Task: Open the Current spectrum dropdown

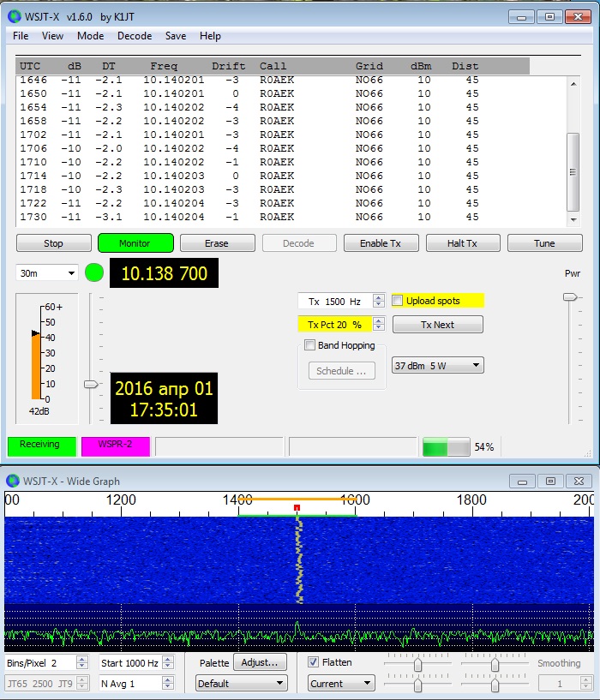Action: [341, 684]
